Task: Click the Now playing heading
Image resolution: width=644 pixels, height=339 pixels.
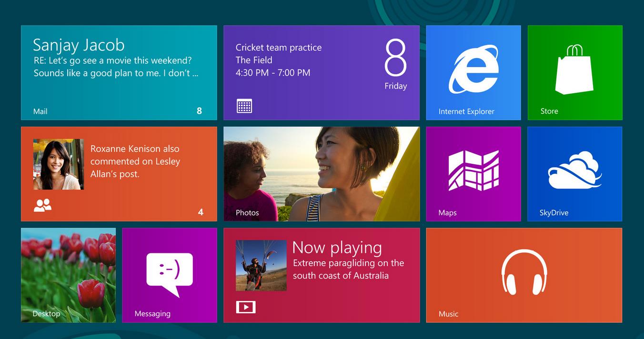Action: tap(337, 248)
